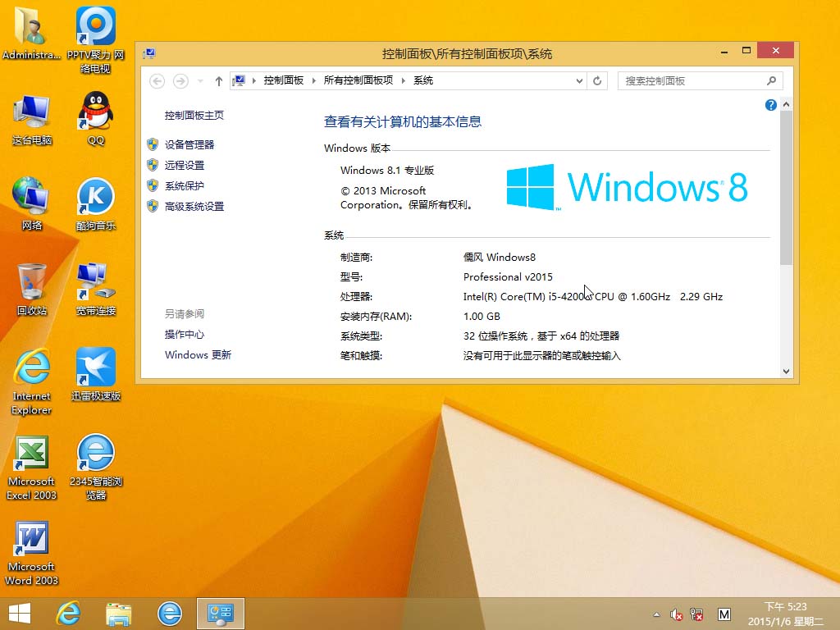Viewport: 840px width, 630px height.
Task: Refresh the control panel address bar
Action: point(597,81)
